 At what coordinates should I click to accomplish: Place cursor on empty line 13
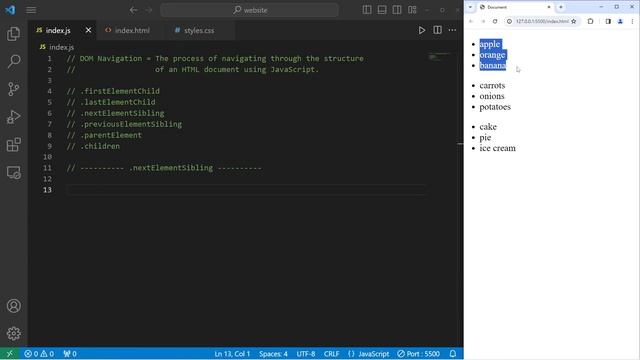pos(245,190)
